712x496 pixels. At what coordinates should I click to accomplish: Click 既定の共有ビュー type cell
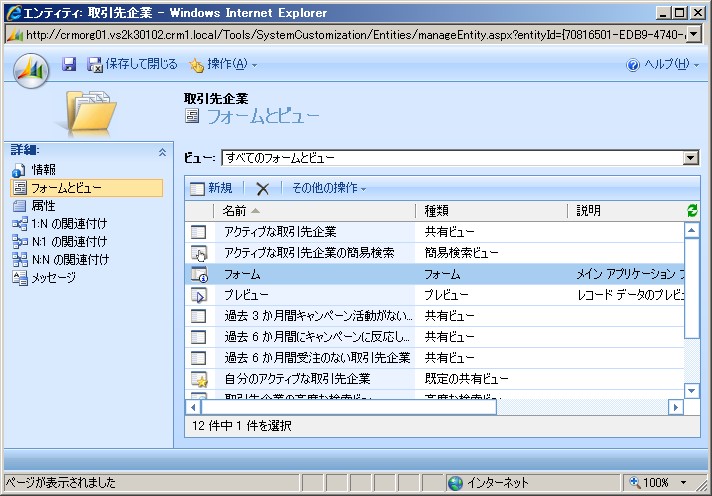click(x=466, y=379)
